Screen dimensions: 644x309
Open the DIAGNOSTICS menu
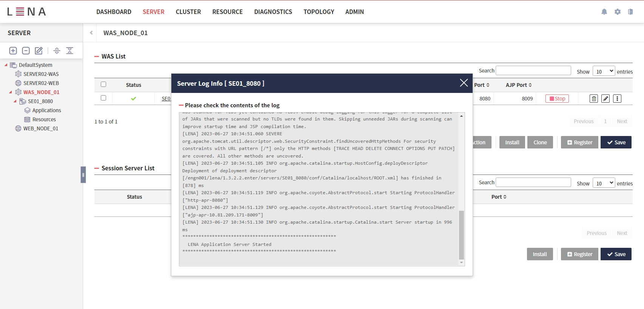[273, 12]
